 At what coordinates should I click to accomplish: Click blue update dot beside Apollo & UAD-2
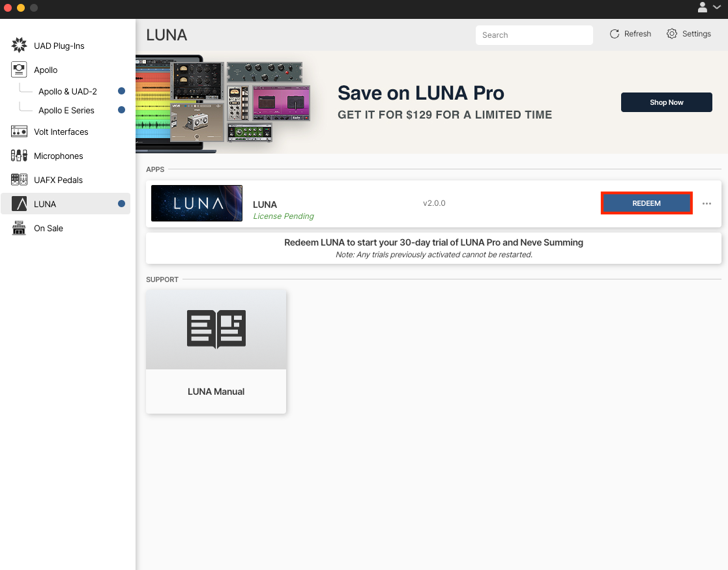pyautogui.click(x=122, y=91)
